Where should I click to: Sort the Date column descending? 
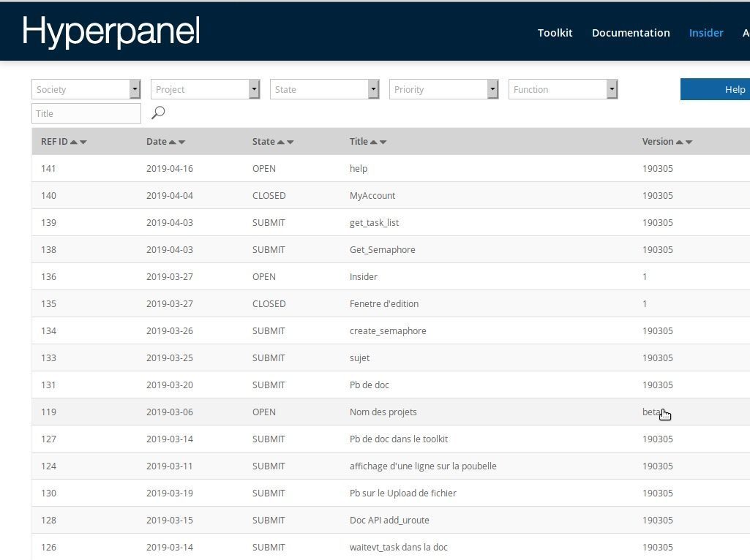pos(182,142)
